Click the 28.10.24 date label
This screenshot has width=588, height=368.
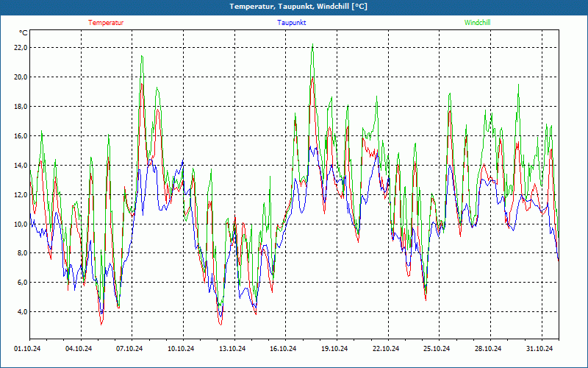tap(488, 349)
